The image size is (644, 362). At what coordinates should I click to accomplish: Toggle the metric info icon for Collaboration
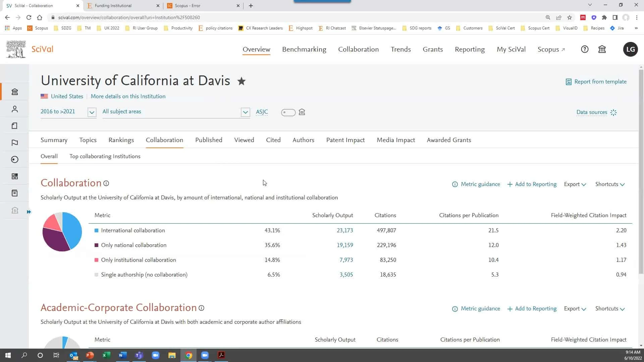pyautogui.click(x=106, y=183)
